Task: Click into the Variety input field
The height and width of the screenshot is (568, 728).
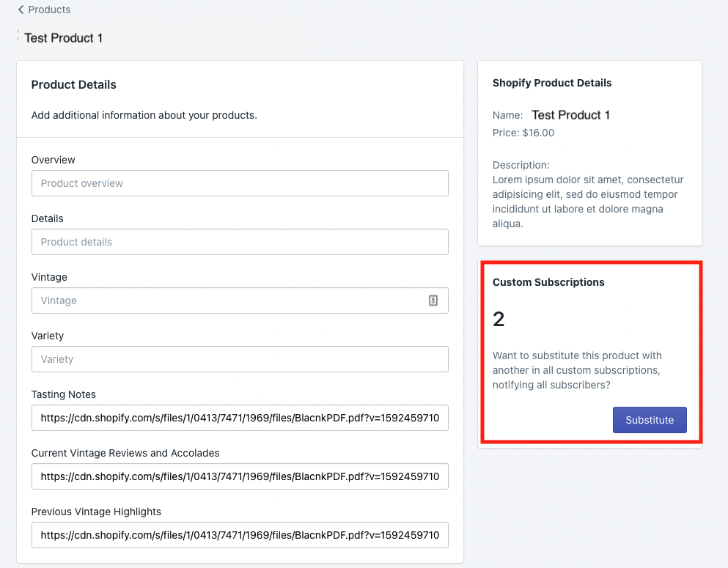Action: [x=240, y=359]
